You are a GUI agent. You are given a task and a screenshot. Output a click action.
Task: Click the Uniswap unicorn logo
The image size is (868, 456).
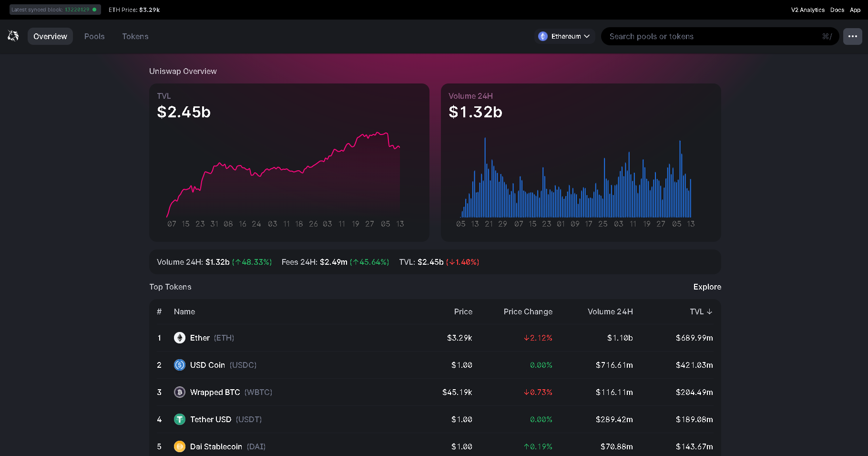click(x=13, y=36)
